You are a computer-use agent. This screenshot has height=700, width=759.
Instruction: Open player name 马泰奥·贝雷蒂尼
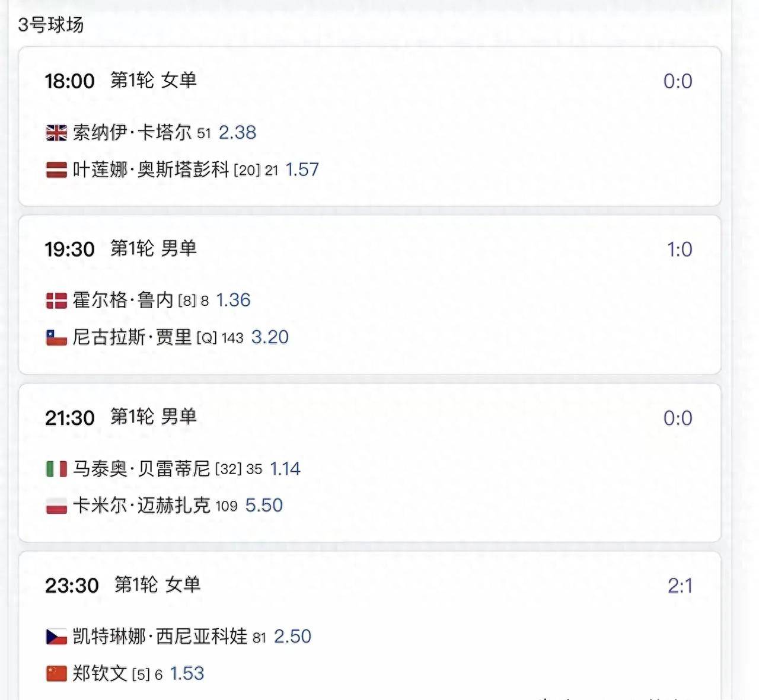tap(142, 469)
